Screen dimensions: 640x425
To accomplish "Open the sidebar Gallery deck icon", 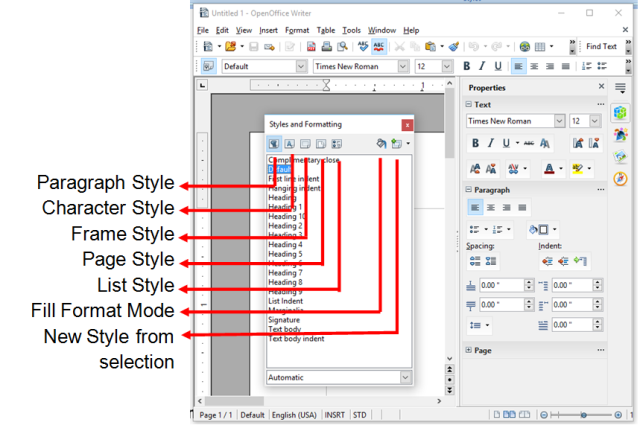I will [x=620, y=156].
